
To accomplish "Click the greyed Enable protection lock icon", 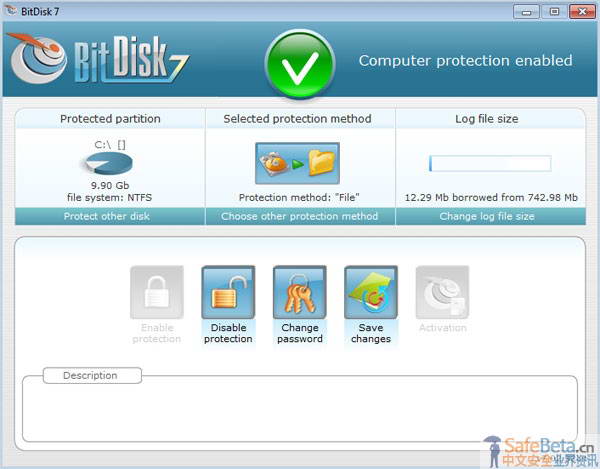I will click(157, 293).
